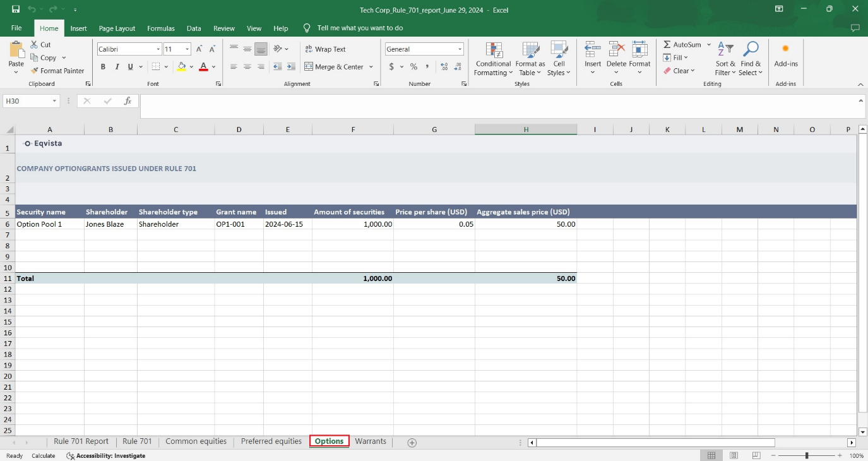This screenshot has height=461, width=868.
Task: Add a new sheet with plus icon
Action: (x=412, y=443)
